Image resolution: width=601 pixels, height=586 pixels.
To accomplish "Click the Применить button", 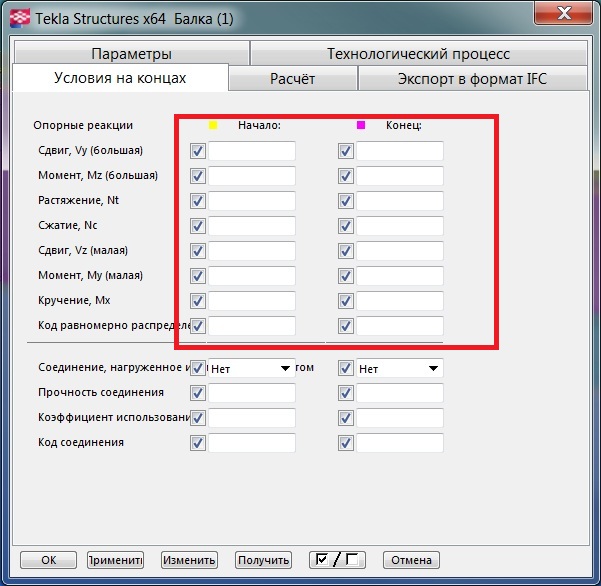I will [x=115, y=560].
